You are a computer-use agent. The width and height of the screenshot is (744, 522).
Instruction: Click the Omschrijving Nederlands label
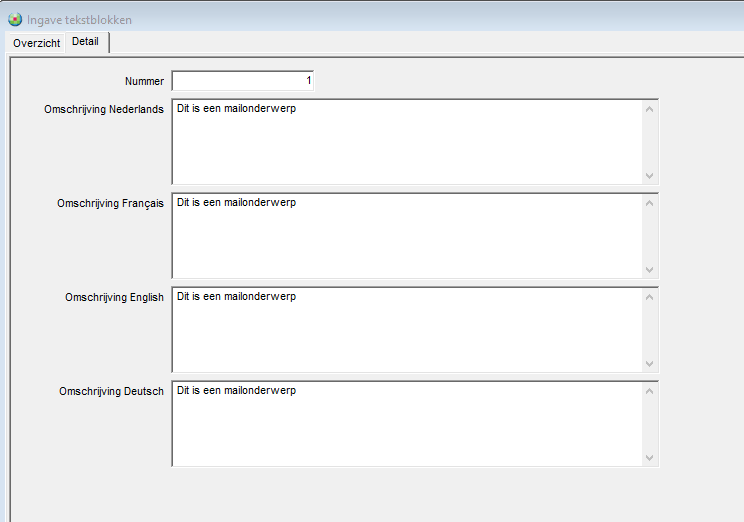coord(104,109)
